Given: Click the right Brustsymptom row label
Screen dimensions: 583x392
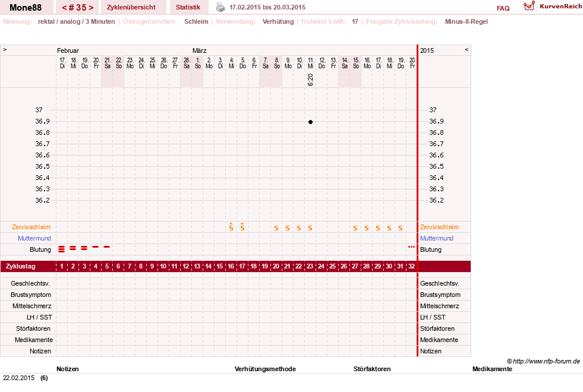Looking at the screenshot, I should click(440, 295).
